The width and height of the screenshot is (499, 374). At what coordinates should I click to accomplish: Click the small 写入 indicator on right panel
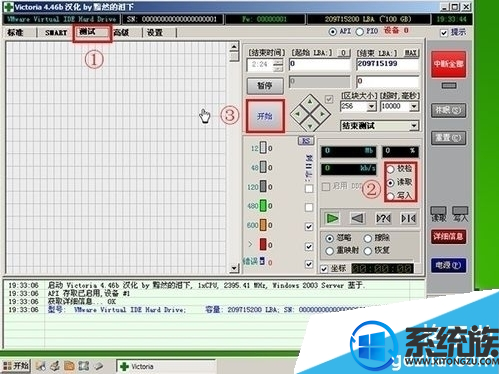(460, 211)
